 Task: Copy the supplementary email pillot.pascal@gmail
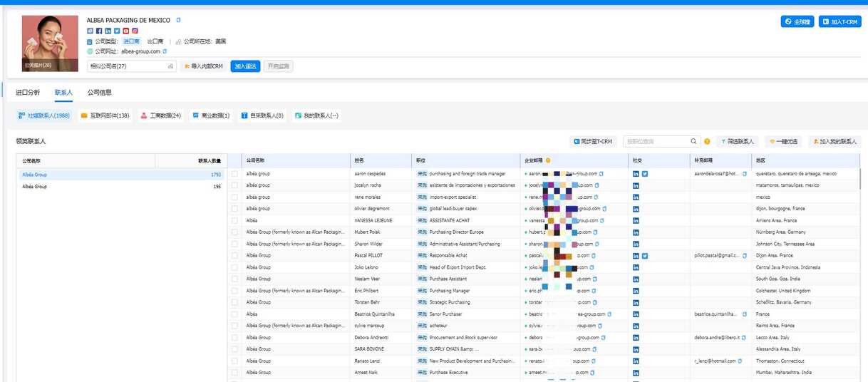point(745,255)
